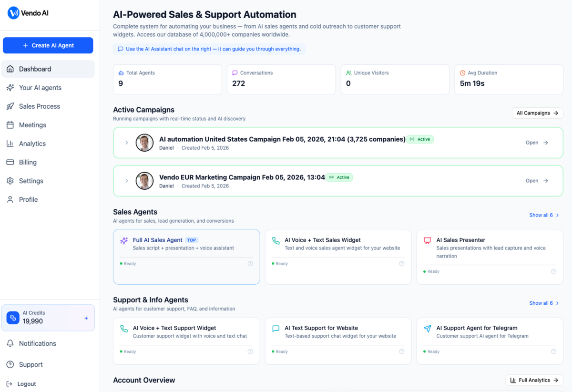The height and width of the screenshot is (392, 572).
Task: Click the Notifications bell icon
Action: [10, 343]
